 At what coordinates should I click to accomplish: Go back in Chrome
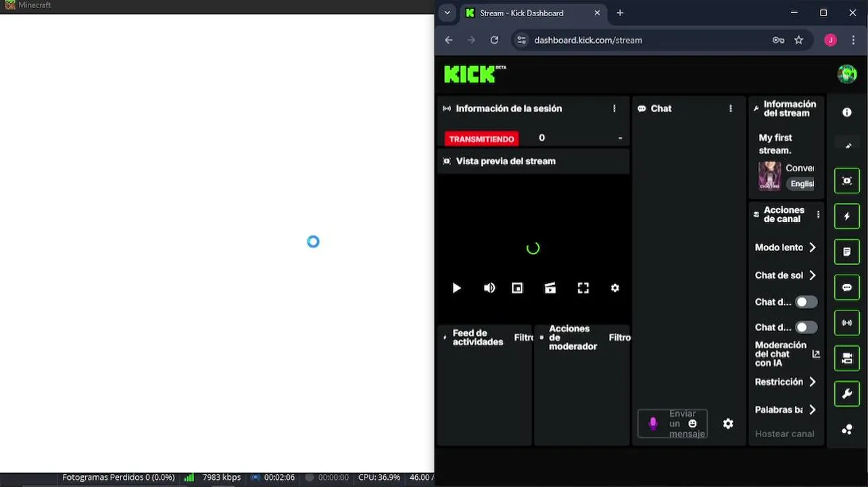pos(449,40)
